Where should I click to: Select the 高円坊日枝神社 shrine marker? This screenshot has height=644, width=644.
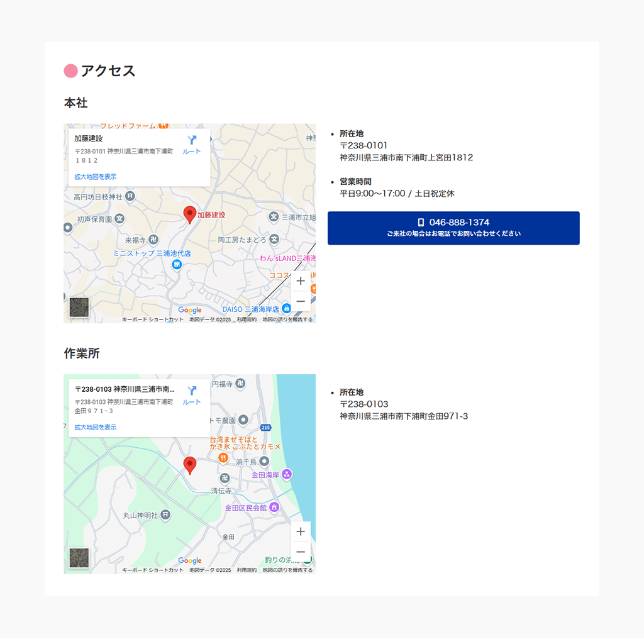(x=130, y=196)
